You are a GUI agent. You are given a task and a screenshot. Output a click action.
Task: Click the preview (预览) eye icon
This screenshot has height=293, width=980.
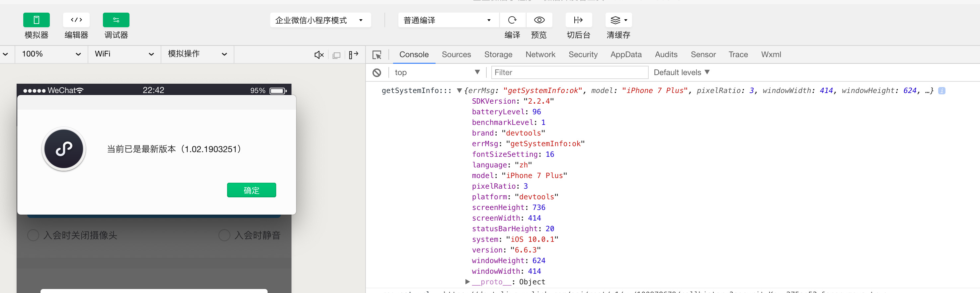pyautogui.click(x=539, y=20)
